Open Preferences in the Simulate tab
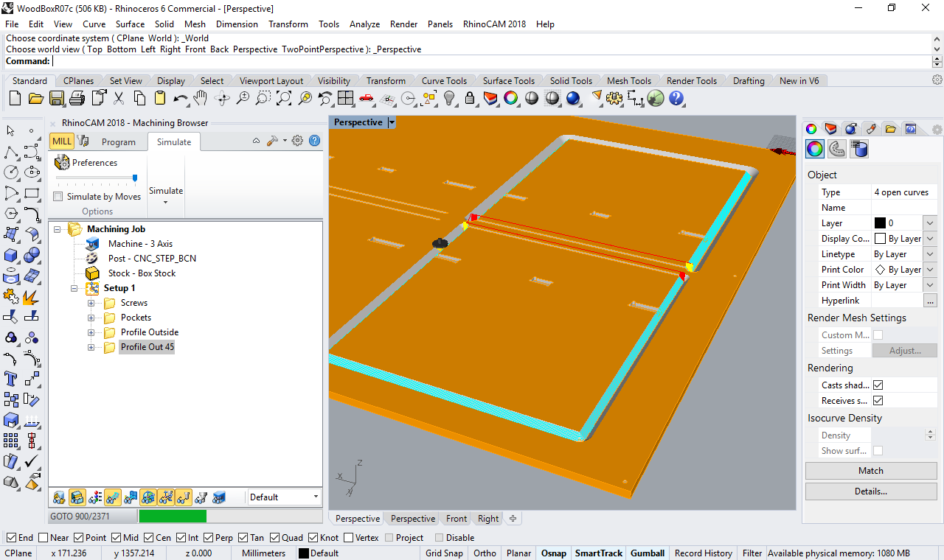 tap(86, 163)
